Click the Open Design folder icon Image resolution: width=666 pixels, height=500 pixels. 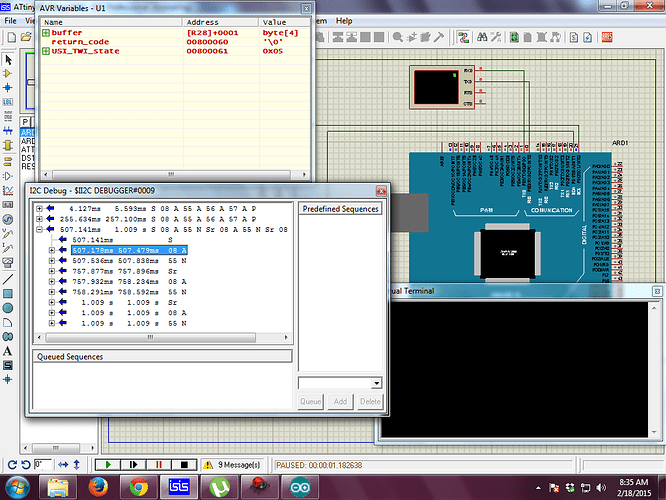click(x=26, y=37)
